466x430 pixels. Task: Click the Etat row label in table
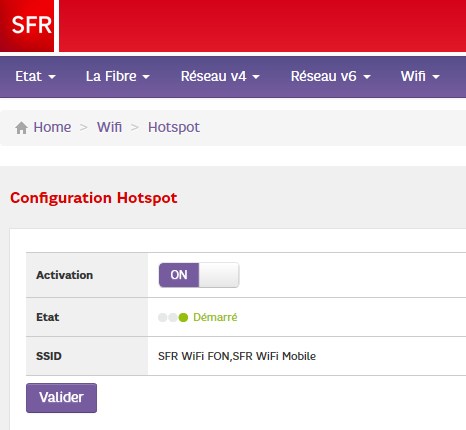48,317
